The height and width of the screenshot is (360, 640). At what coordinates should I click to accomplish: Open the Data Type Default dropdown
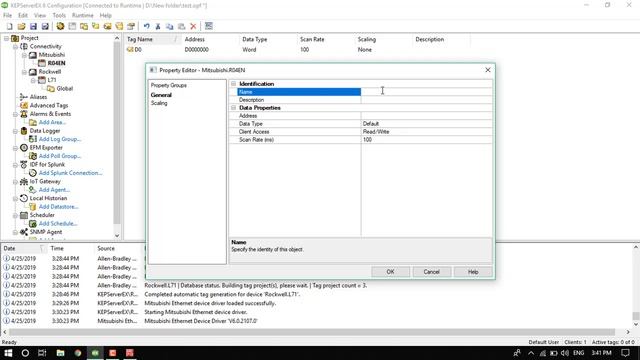pos(427,124)
